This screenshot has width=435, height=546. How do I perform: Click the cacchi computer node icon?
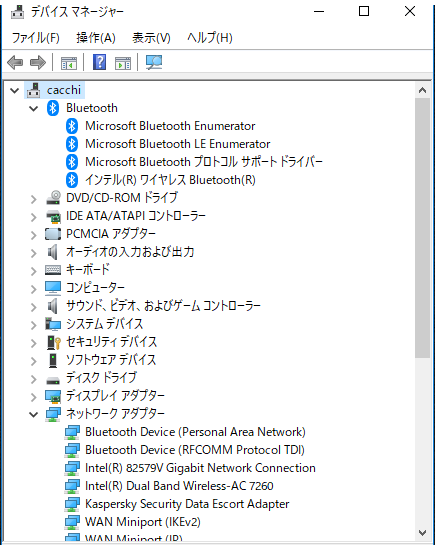coord(34,90)
